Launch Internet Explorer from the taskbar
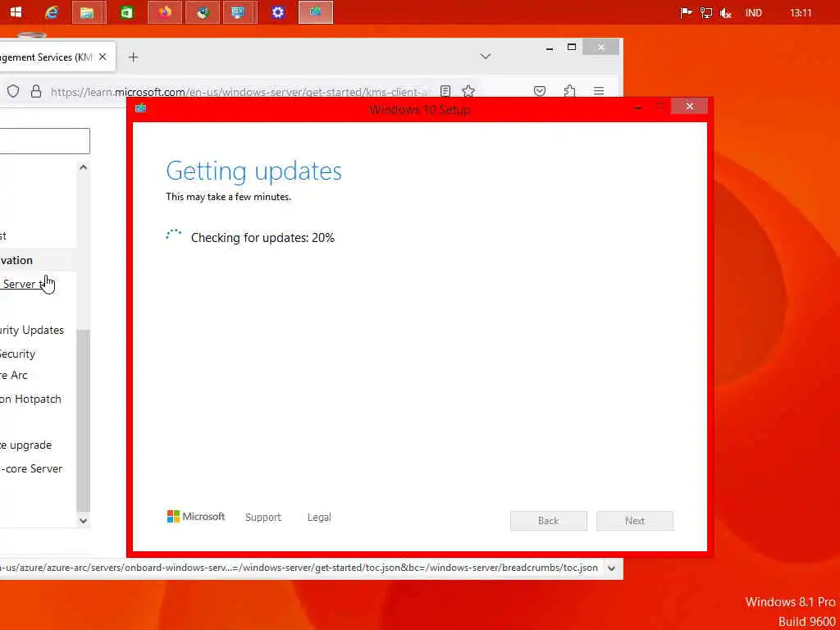 [52, 11]
